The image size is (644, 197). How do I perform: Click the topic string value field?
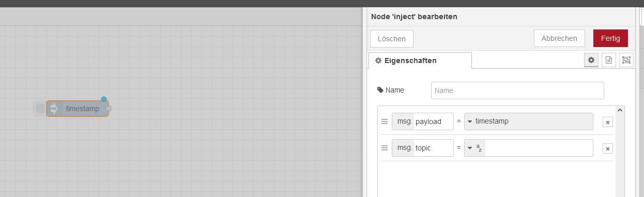539,148
